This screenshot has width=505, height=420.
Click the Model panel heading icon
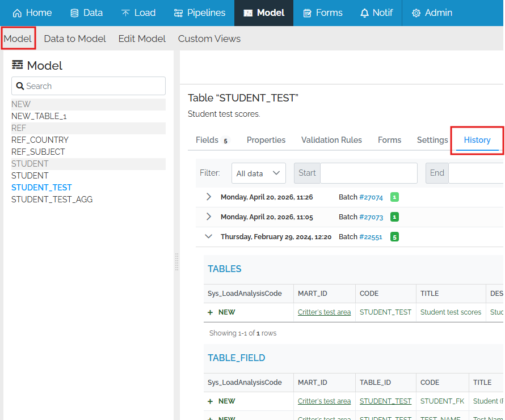(18, 65)
